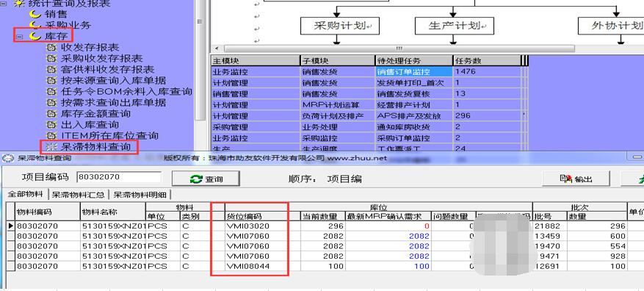Image resolution: width=644 pixels, height=291 pixels.
Task: Select the 通知库房收货 task
Action: click(x=413, y=127)
